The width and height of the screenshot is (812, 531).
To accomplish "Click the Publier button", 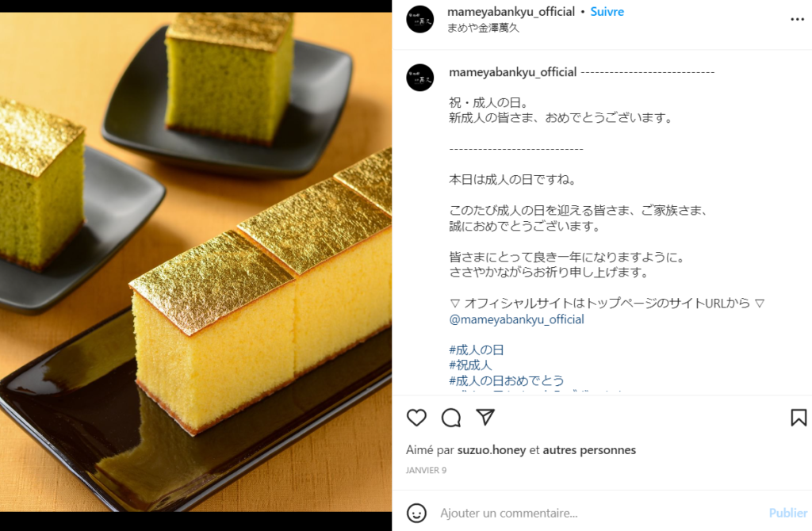I will point(787,513).
